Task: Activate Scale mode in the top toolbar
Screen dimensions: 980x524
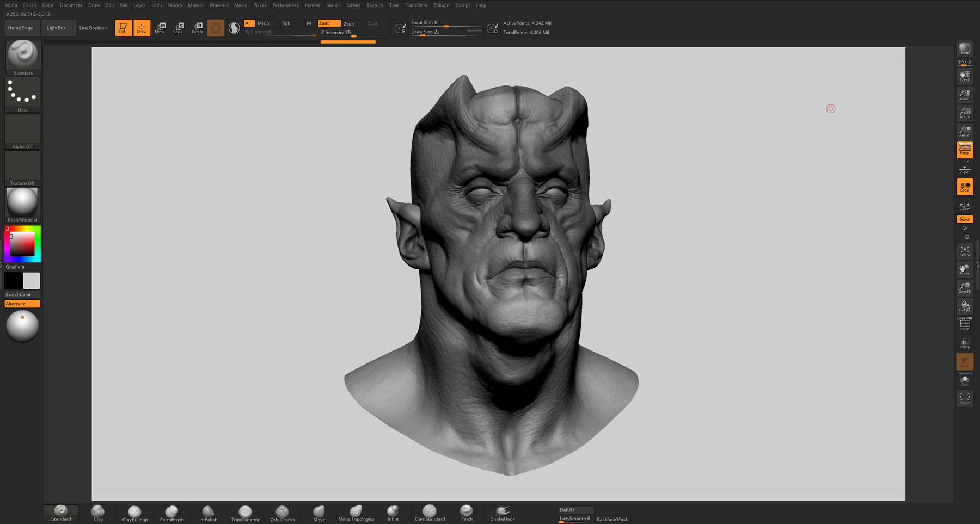Action: coord(178,28)
